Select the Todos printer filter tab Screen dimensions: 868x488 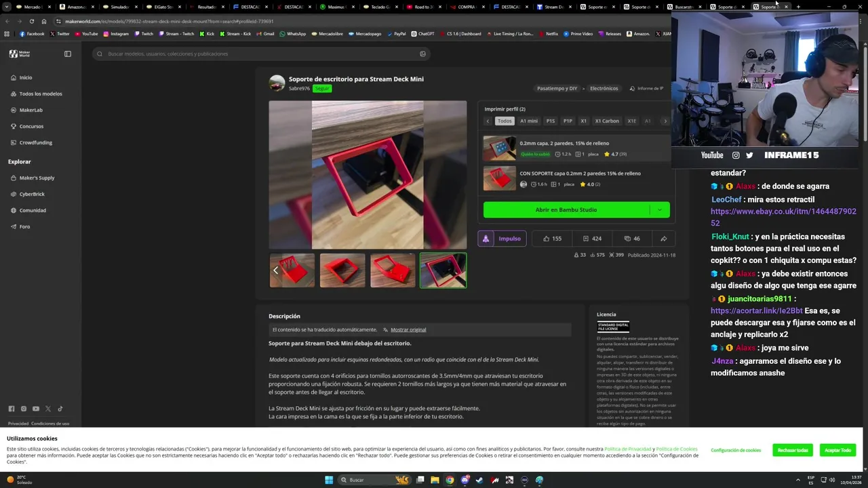pos(505,121)
